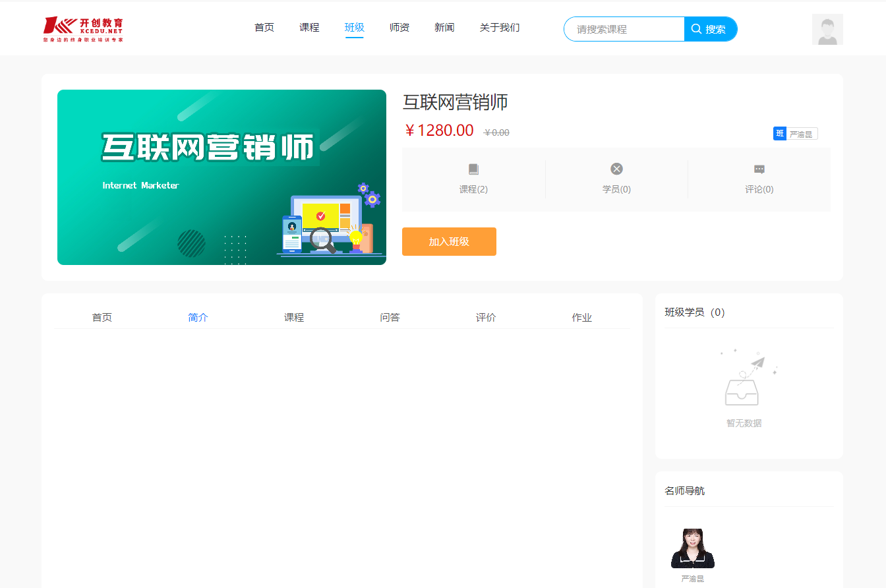The height and width of the screenshot is (588, 886).
Task: Click the orange 加入班级 button
Action: point(449,241)
